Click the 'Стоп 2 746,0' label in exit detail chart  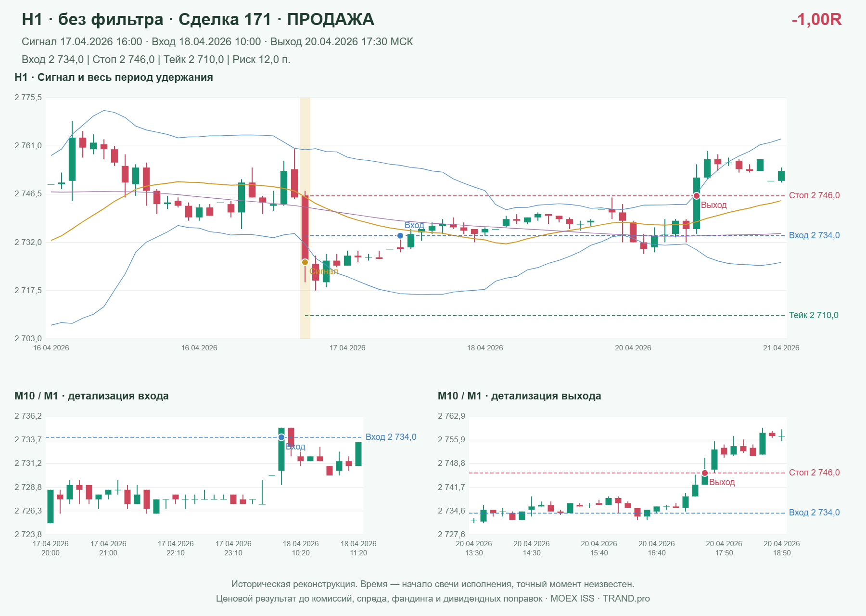tap(815, 473)
